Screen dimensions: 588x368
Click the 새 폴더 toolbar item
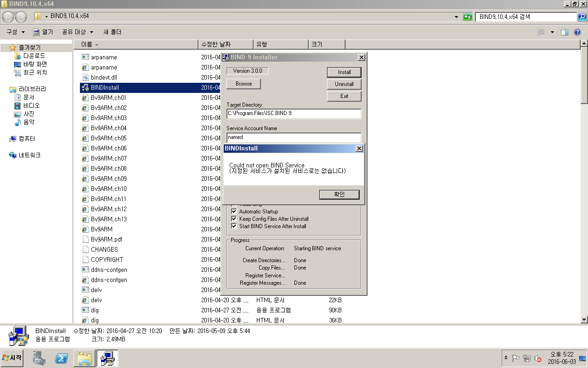[113, 32]
